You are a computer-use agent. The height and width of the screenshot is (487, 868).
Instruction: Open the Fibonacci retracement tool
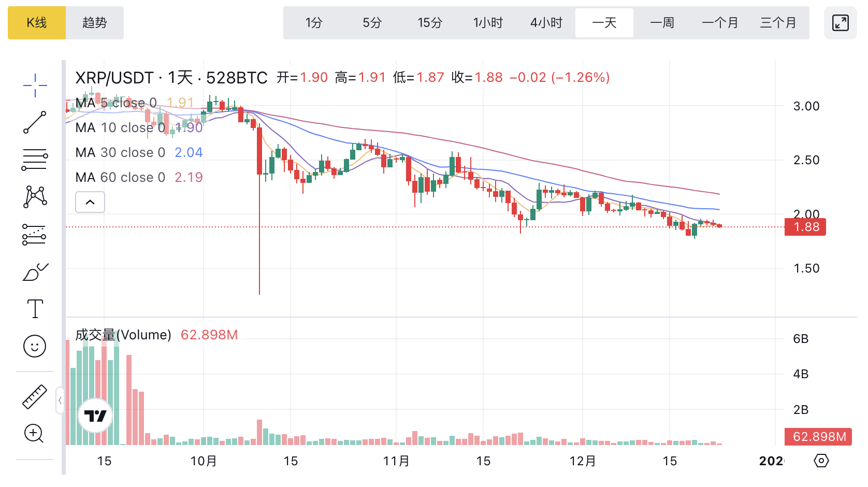pos(35,160)
